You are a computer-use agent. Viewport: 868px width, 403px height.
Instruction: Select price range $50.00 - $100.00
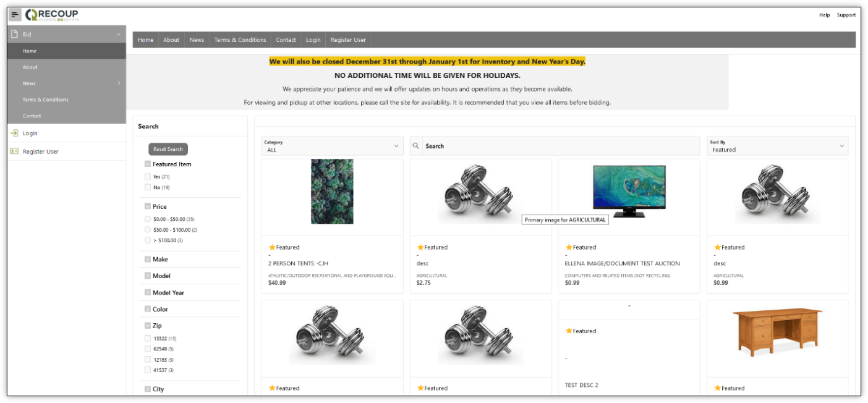click(148, 230)
